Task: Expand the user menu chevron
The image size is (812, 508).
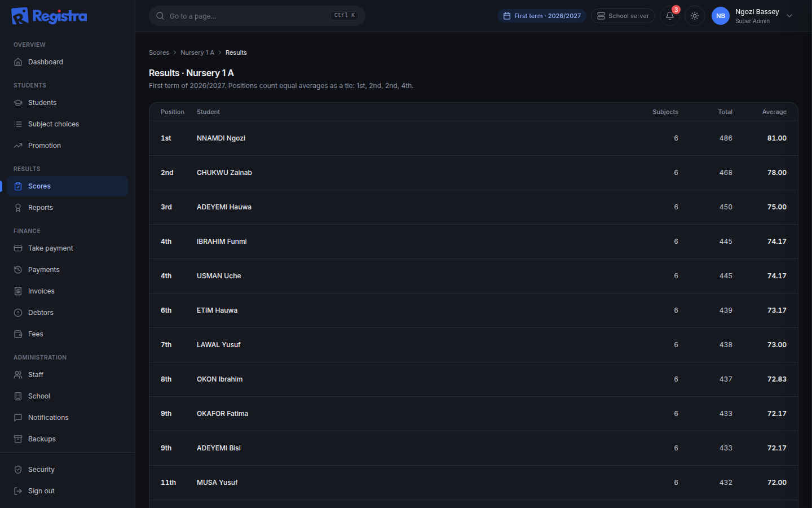Action: point(789,16)
